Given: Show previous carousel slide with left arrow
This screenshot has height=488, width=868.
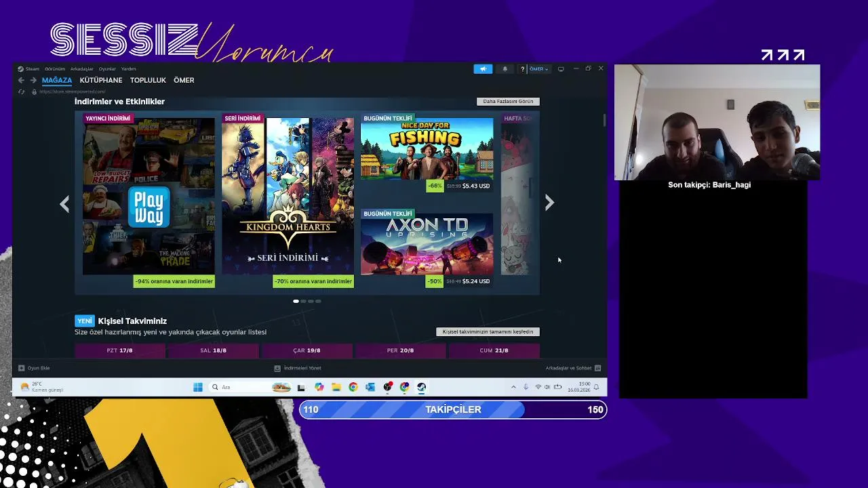Looking at the screenshot, I should pyautogui.click(x=64, y=203).
